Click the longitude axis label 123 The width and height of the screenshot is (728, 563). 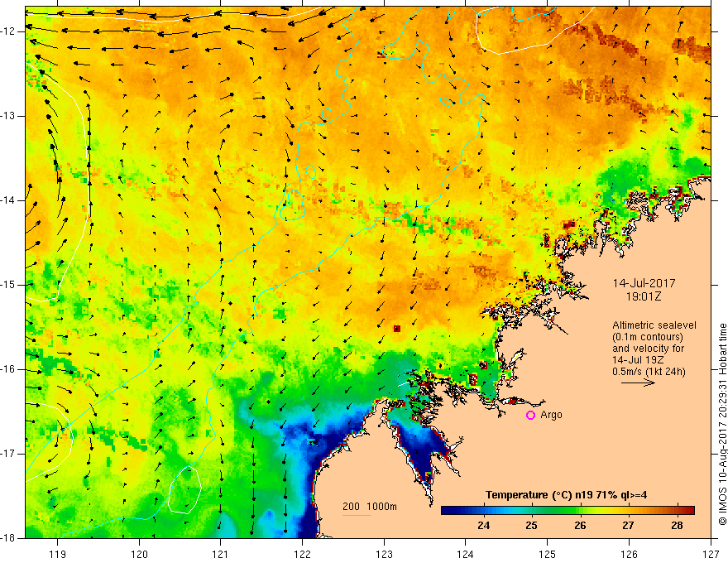tap(384, 554)
